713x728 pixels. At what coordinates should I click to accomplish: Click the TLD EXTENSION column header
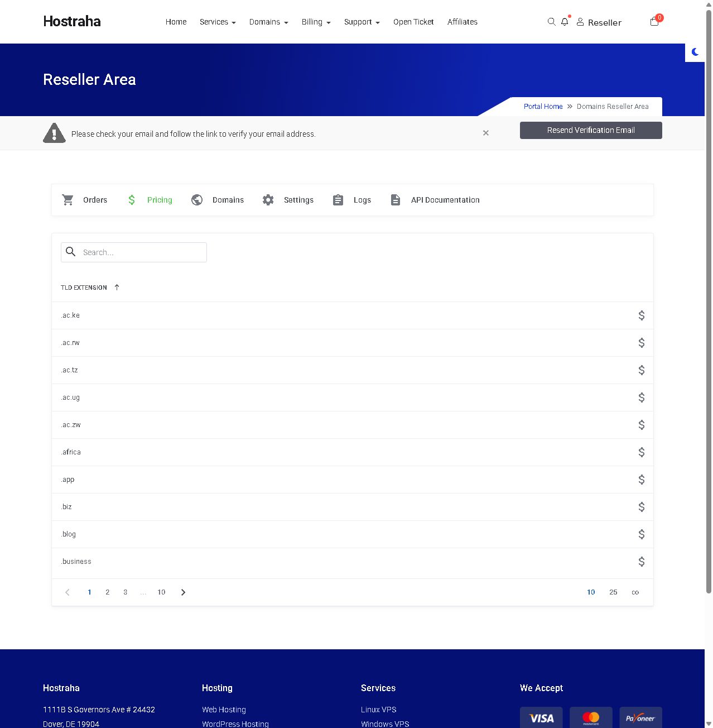coord(84,288)
